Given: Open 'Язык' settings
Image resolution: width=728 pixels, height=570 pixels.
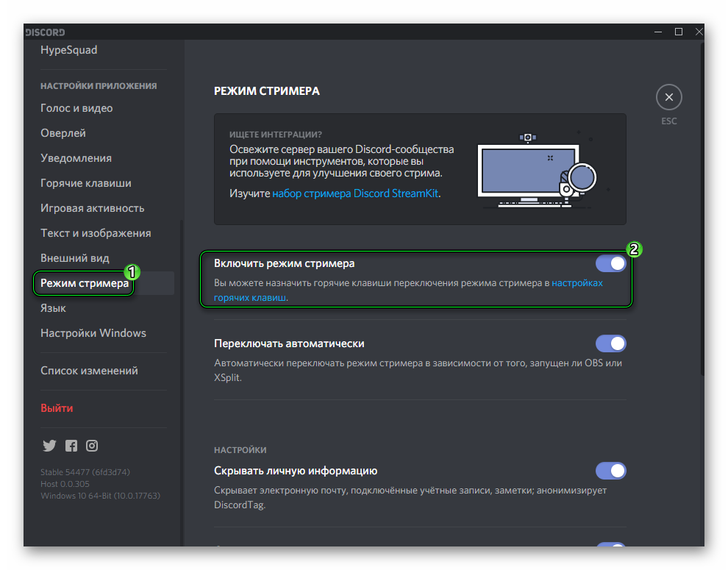Looking at the screenshot, I should click(53, 308).
